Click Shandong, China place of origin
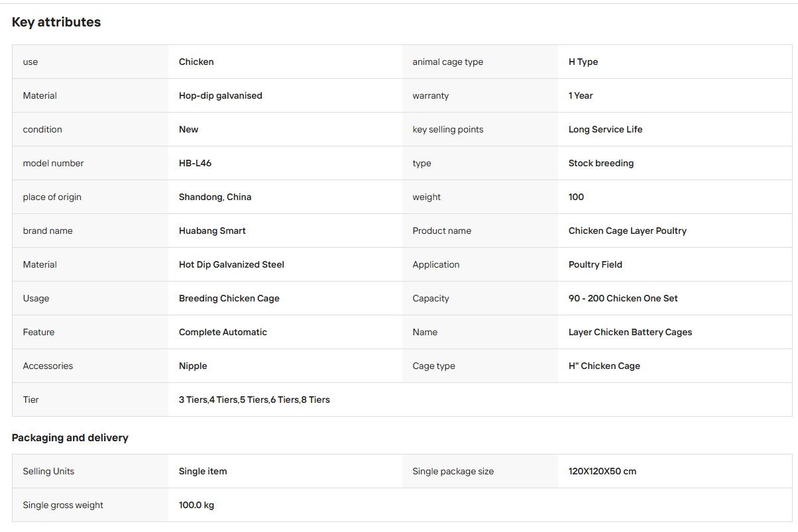This screenshot has width=798, height=532. (x=215, y=197)
